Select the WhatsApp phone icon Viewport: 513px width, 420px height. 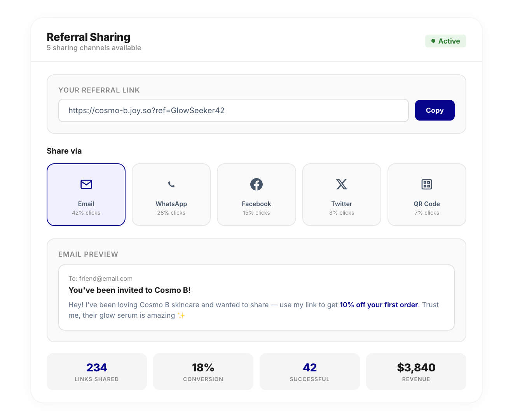[x=171, y=184]
